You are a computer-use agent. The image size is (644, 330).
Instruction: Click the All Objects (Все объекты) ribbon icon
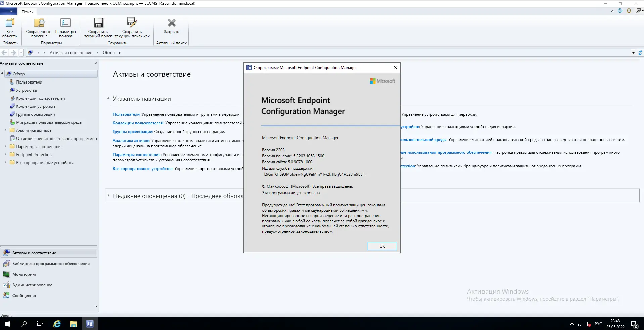click(10, 28)
